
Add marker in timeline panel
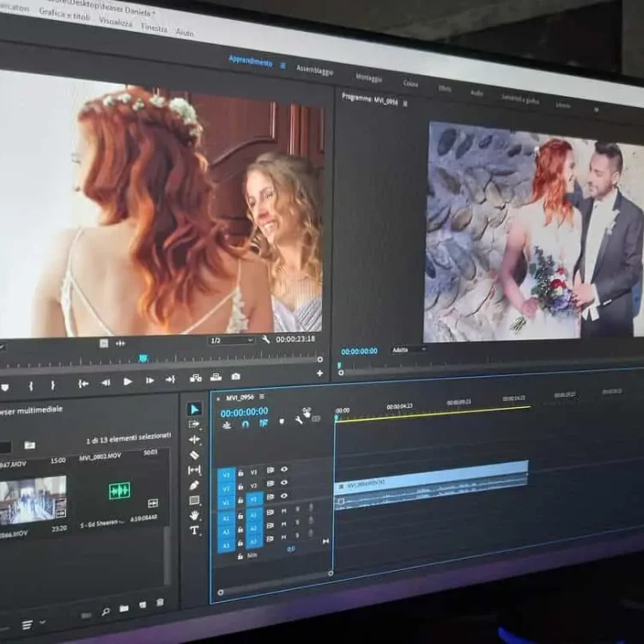[282, 422]
